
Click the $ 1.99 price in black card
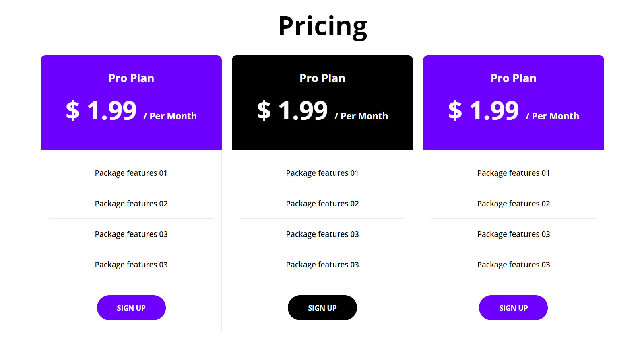(292, 111)
